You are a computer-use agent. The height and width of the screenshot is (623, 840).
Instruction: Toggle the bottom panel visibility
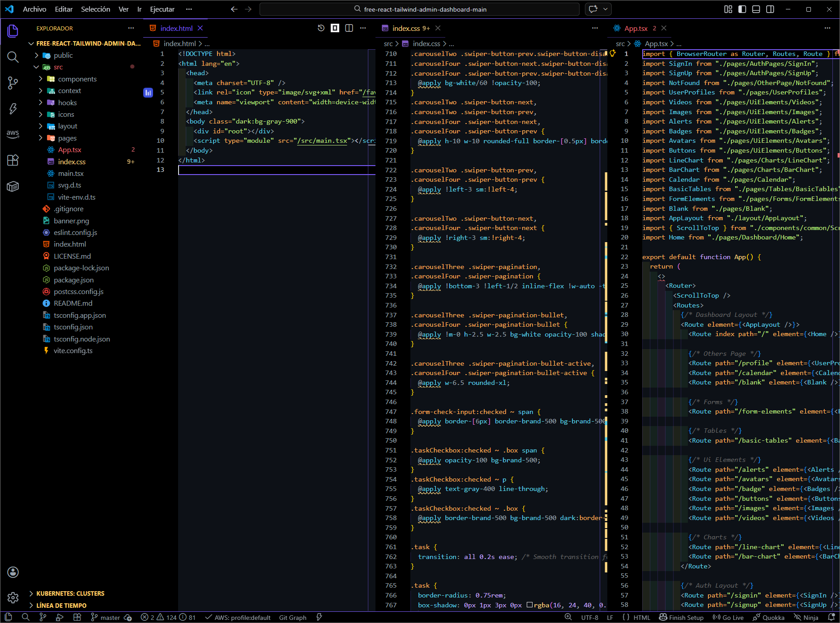point(756,9)
